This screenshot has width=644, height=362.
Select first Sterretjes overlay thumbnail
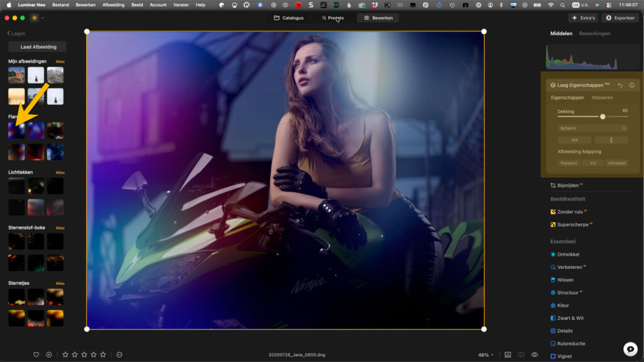(16, 297)
